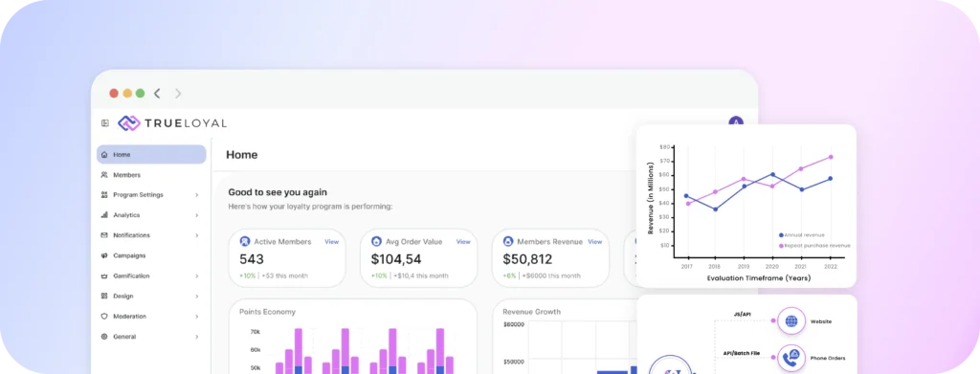This screenshot has height=374, width=980.
Task: Click the TrueLoyal logo icon
Action: 129,123
